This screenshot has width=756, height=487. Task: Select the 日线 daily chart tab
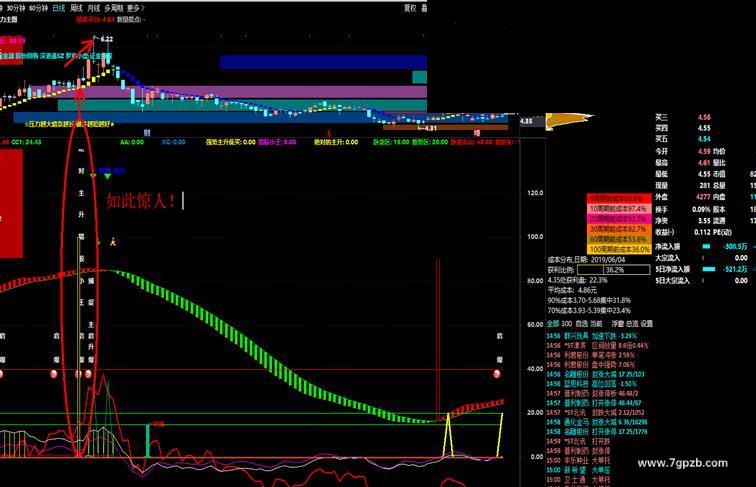pos(58,8)
